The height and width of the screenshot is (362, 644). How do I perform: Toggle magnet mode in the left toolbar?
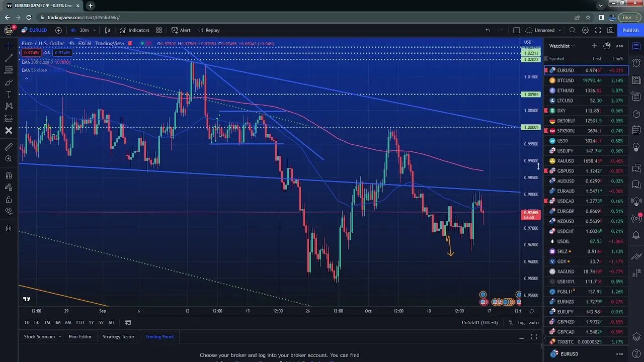(x=9, y=175)
